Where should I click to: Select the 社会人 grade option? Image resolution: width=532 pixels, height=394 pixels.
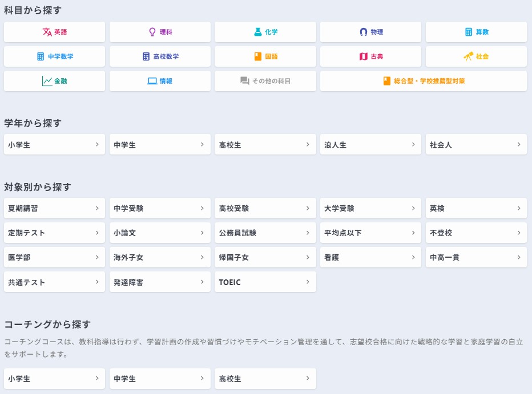click(476, 145)
